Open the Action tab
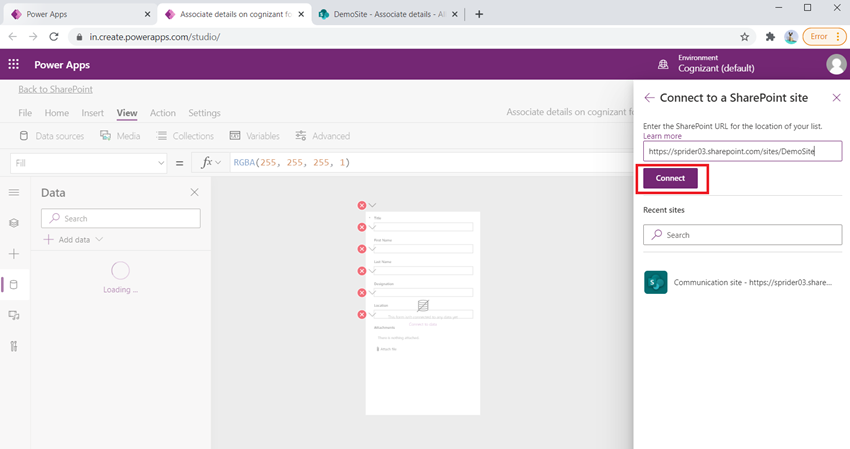This screenshot has width=850, height=449. [x=163, y=113]
